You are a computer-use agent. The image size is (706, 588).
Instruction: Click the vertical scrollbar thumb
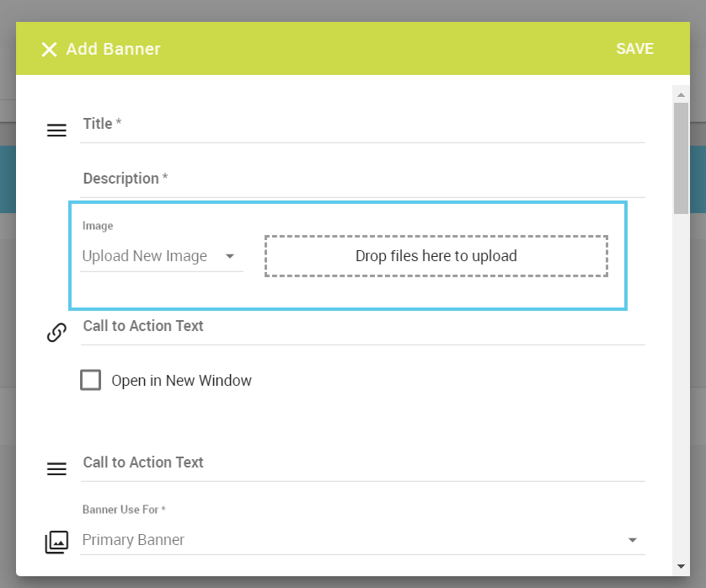point(681,158)
